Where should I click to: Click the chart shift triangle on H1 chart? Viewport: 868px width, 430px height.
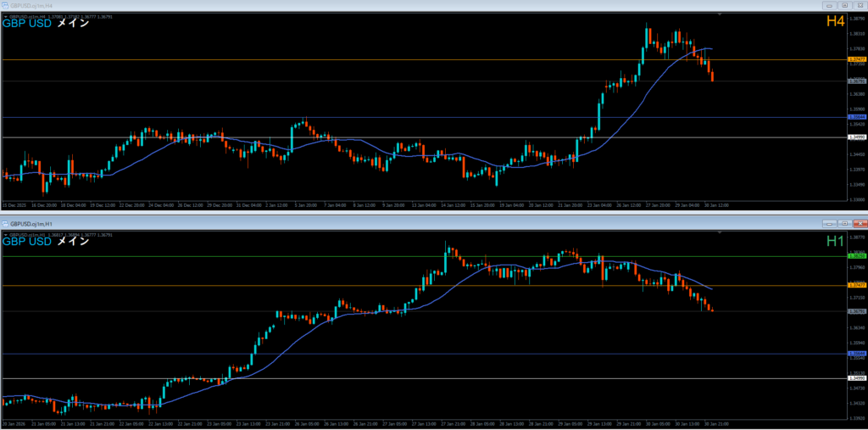click(x=720, y=233)
